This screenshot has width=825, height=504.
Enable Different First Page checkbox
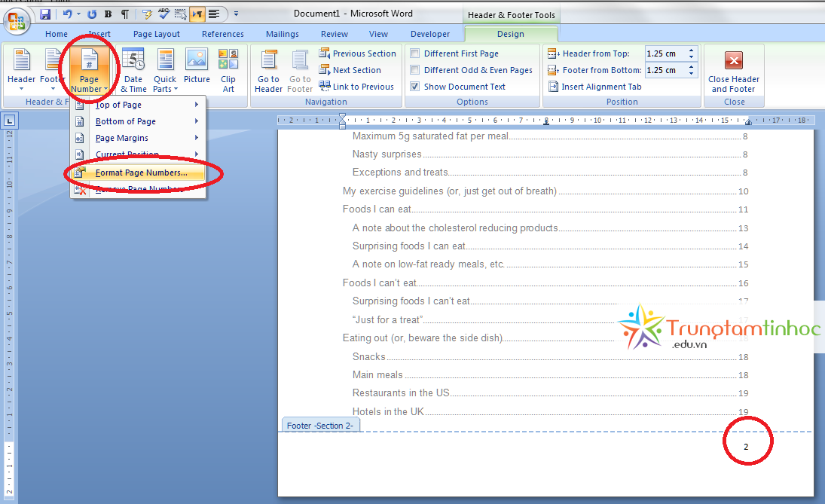(414, 53)
